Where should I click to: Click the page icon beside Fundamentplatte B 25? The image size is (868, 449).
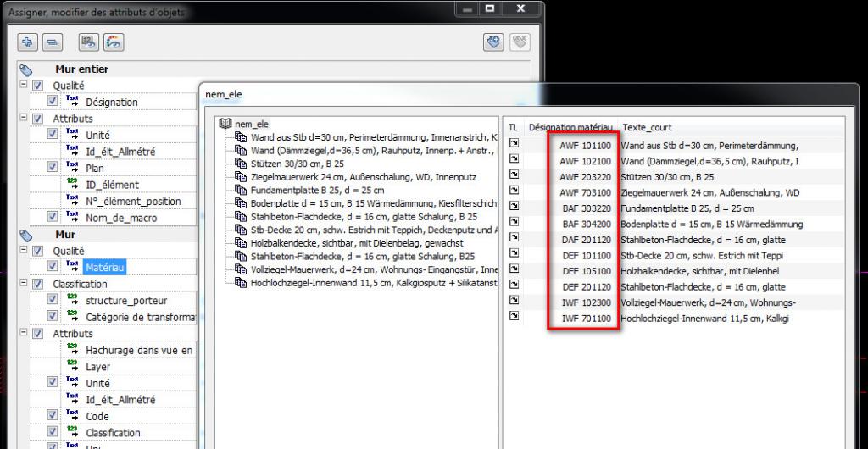click(x=240, y=191)
